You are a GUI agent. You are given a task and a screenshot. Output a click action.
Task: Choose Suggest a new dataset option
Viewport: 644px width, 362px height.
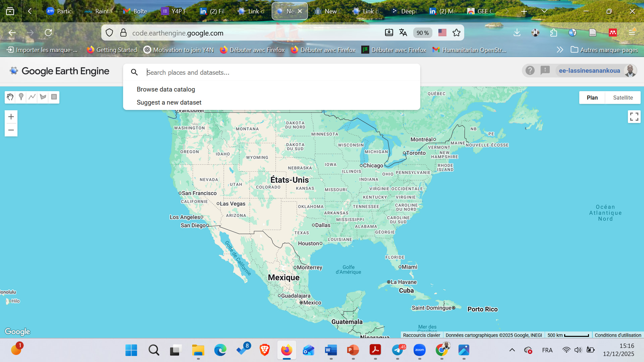(169, 103)
